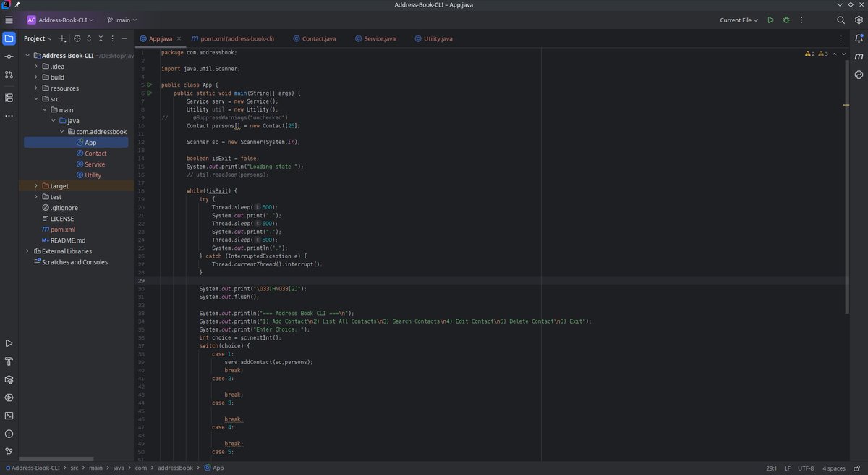Viewport: 868px width, 475px height.
Task: Open main branch dropdown
Action: click(x=122, y=20)
